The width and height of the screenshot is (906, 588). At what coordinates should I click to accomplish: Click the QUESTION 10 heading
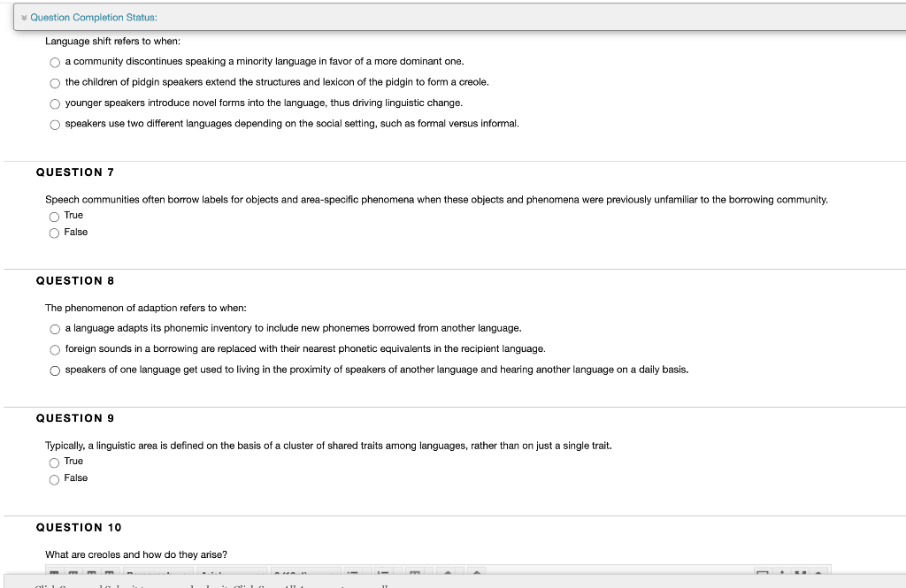click(x=79, y=527)
